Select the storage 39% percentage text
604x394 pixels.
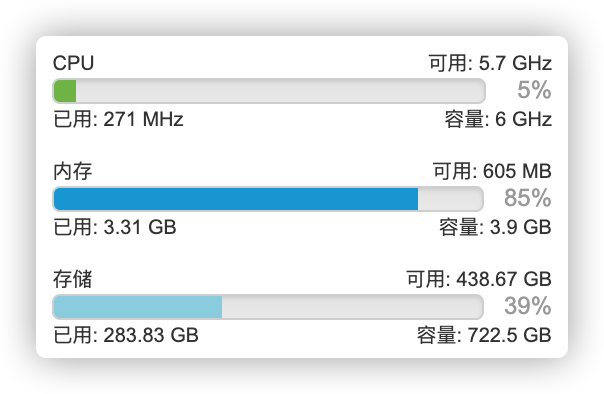(x=527, y=306)
